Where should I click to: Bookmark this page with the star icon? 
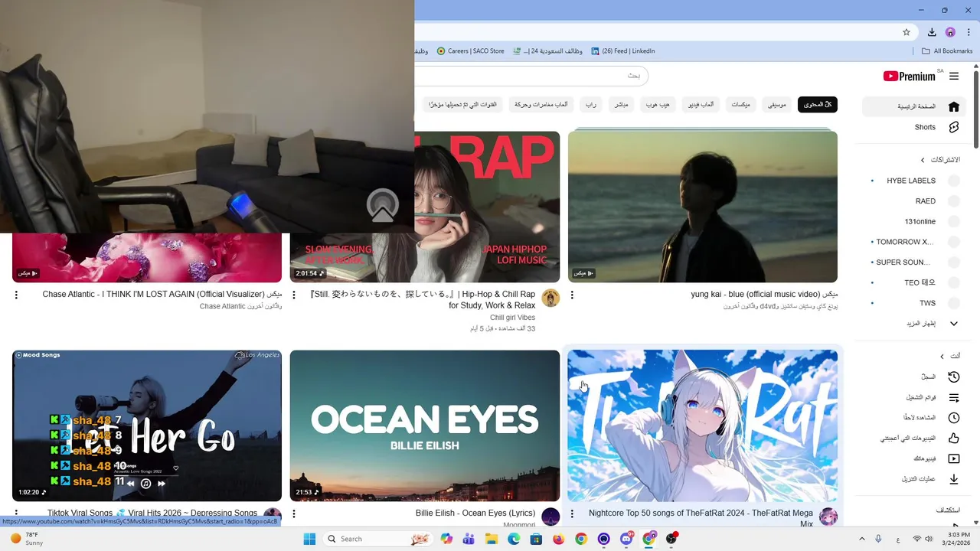pos(906,32)
